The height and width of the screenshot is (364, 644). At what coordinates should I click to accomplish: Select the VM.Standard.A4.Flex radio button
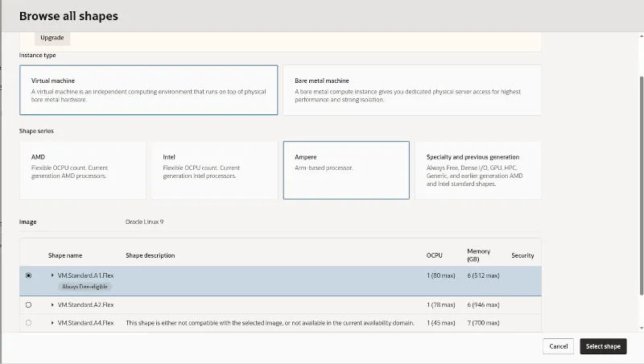pos(28,323)
